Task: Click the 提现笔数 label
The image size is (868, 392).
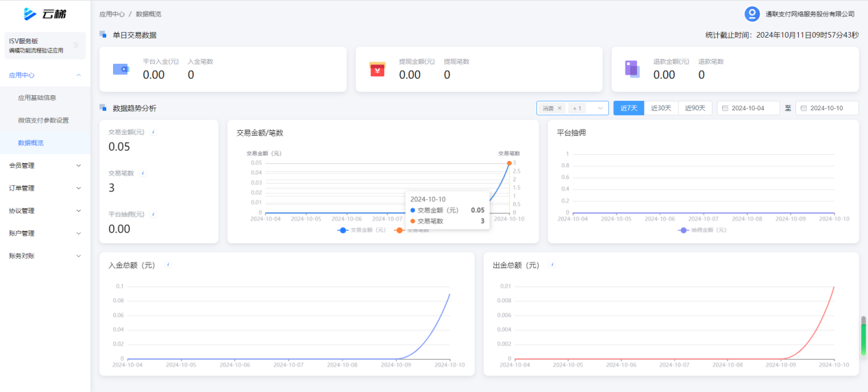Action: coord(456,62)
